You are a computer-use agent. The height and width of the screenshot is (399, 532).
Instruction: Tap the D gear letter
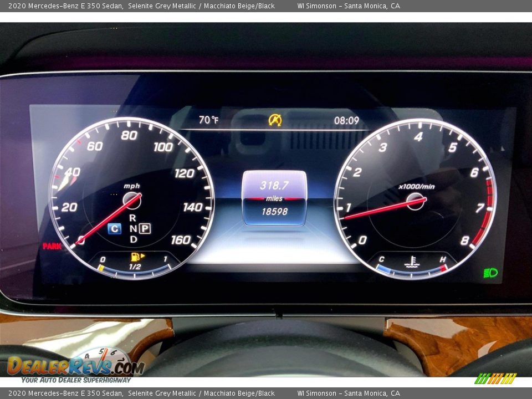pos(134,239)
